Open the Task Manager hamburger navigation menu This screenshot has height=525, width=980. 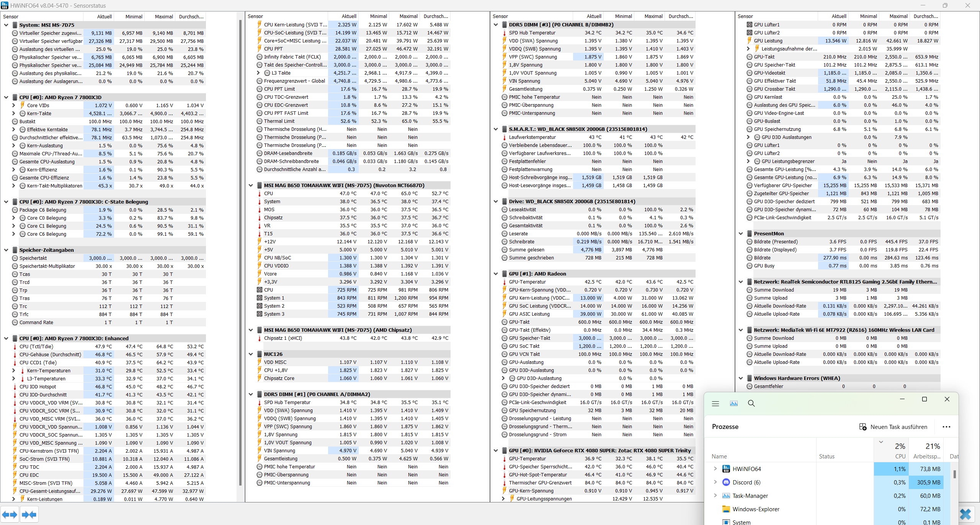click(715, 403)
